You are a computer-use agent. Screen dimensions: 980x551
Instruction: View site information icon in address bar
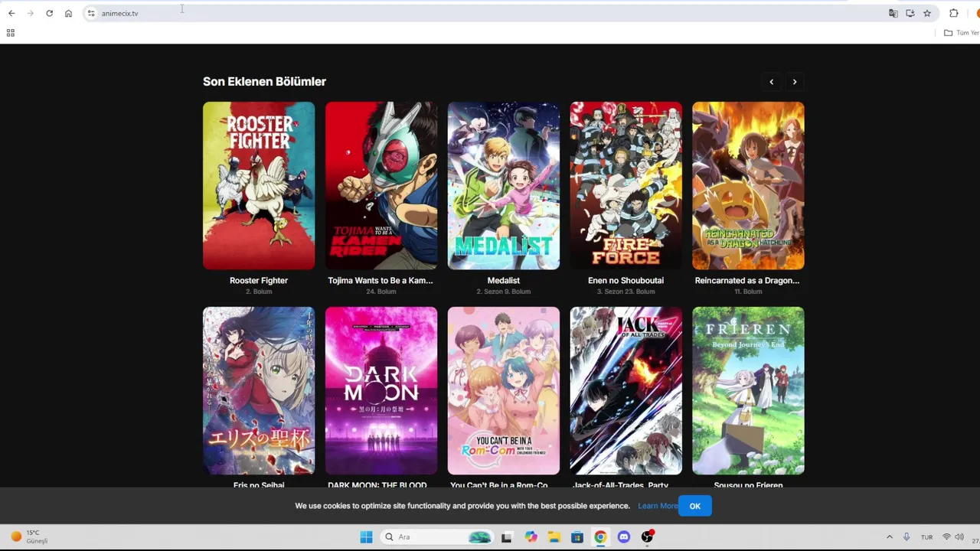pos(91,13)
